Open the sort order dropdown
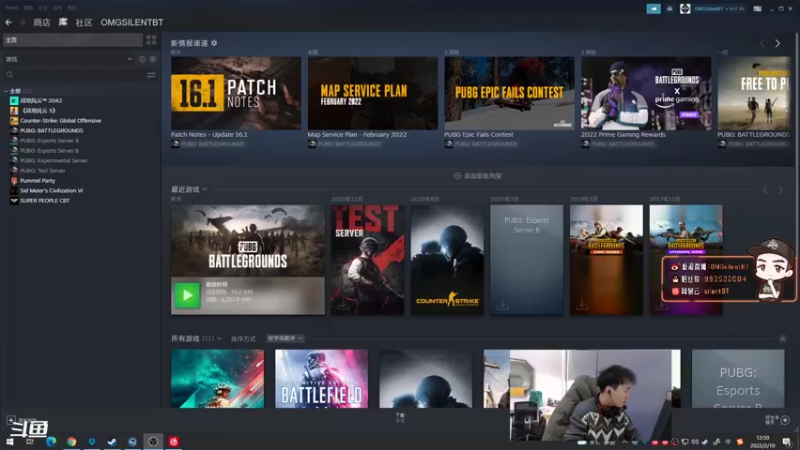This screenshot has height=450, width=800. [285, 338]
